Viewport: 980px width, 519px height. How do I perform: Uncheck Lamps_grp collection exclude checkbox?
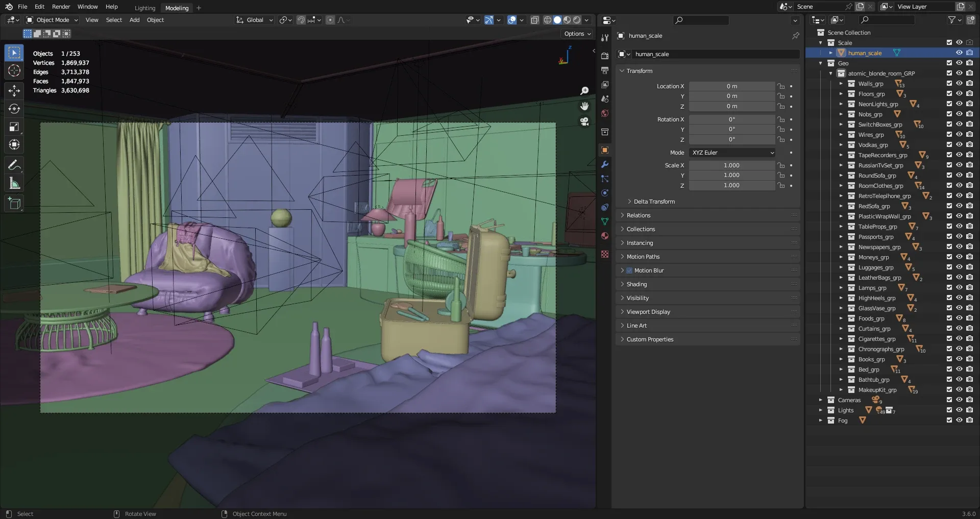tap(949, 288)
